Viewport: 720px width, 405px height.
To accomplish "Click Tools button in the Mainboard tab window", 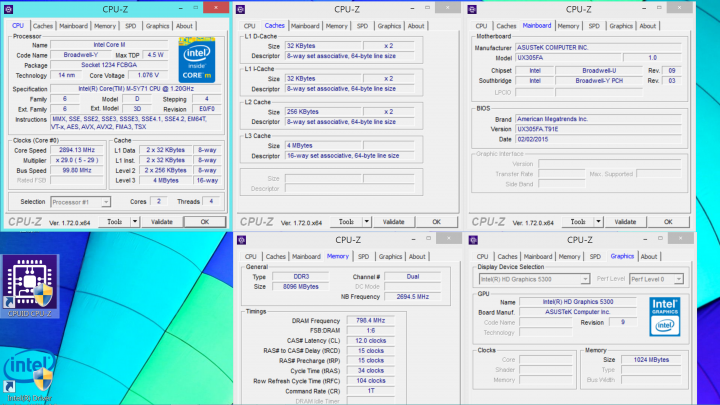I will (x=578, y=222).
